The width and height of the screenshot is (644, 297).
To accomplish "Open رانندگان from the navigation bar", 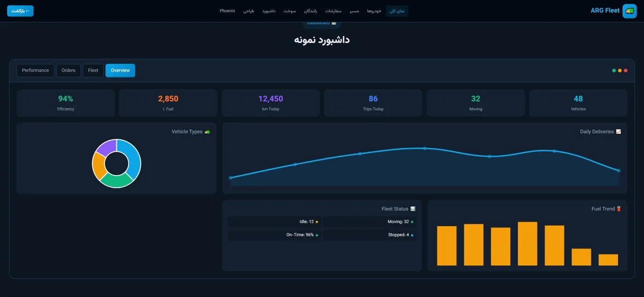I will (x=310, y=11).
